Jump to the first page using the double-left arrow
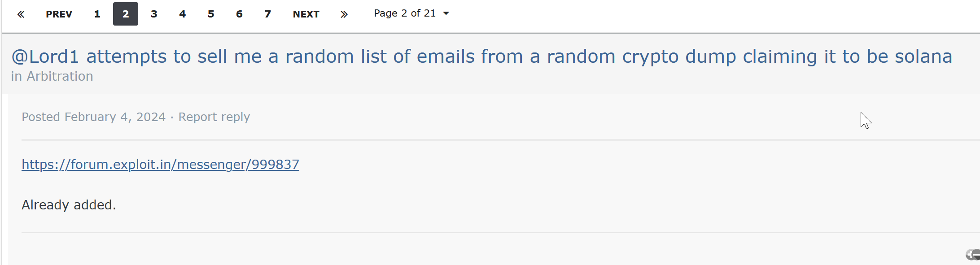Image resolution: width=980 pixels, height=265 pixels. point(21,14)
